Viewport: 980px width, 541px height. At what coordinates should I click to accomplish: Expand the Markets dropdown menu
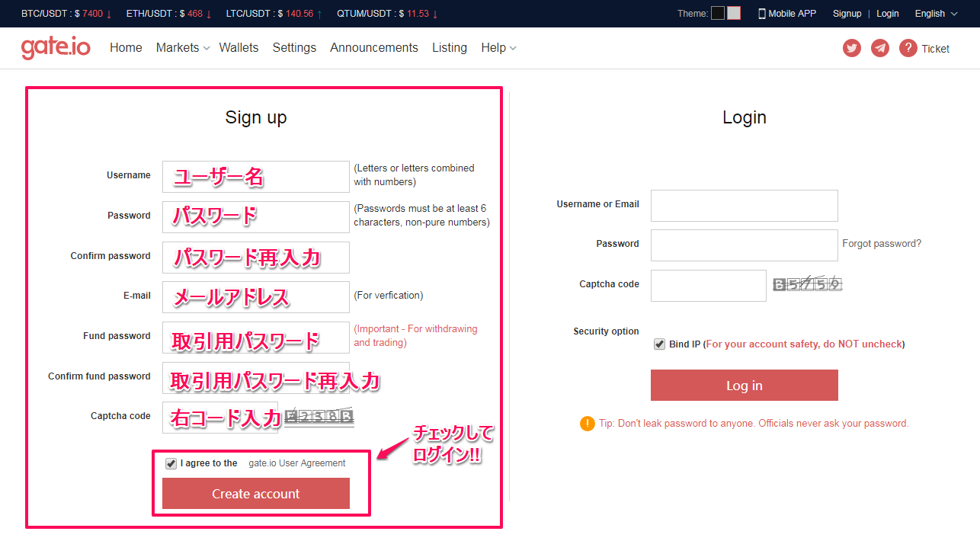pyautogui.click(x=183, y=48)
